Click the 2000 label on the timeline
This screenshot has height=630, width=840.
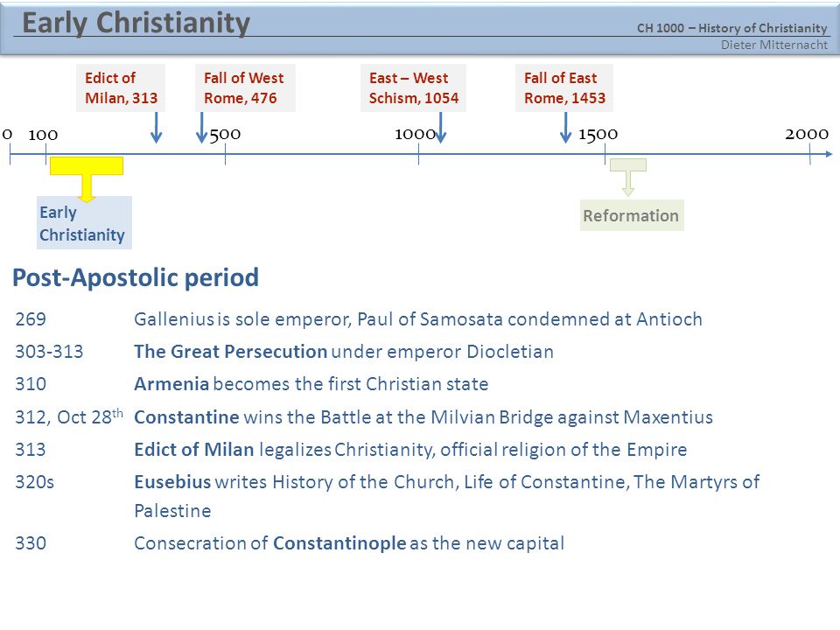pos(807,134)
